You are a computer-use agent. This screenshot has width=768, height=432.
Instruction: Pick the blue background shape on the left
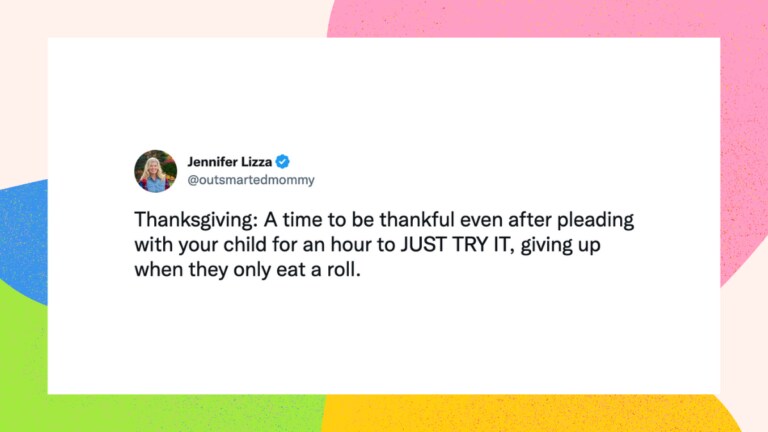tap(25, 240)
